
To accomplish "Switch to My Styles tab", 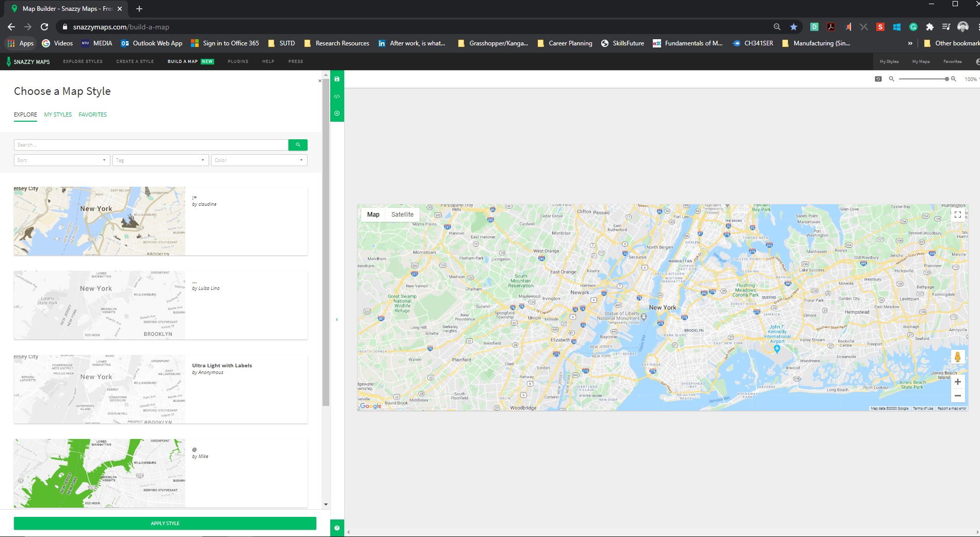I will pyautogui.click(x=58, y=115).
